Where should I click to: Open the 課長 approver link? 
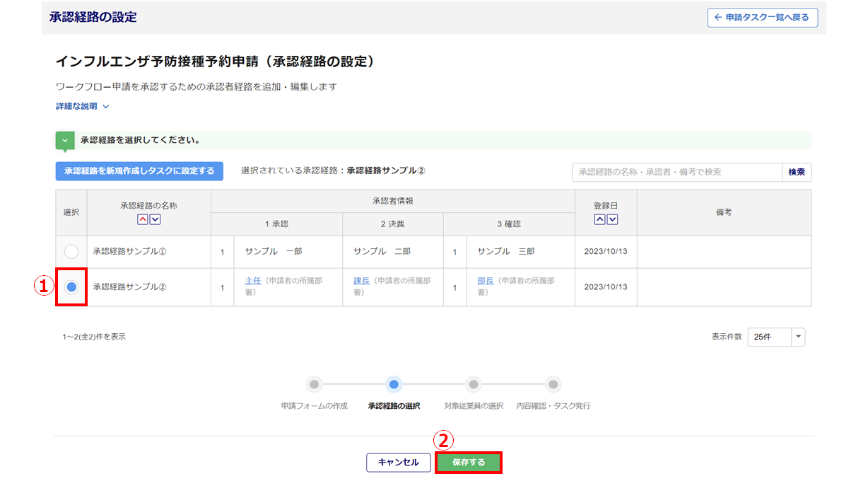361,281
